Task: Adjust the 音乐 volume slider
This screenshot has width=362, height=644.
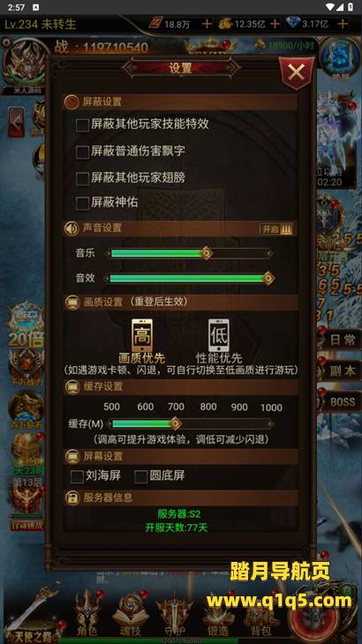Action: tap(189, 253)
